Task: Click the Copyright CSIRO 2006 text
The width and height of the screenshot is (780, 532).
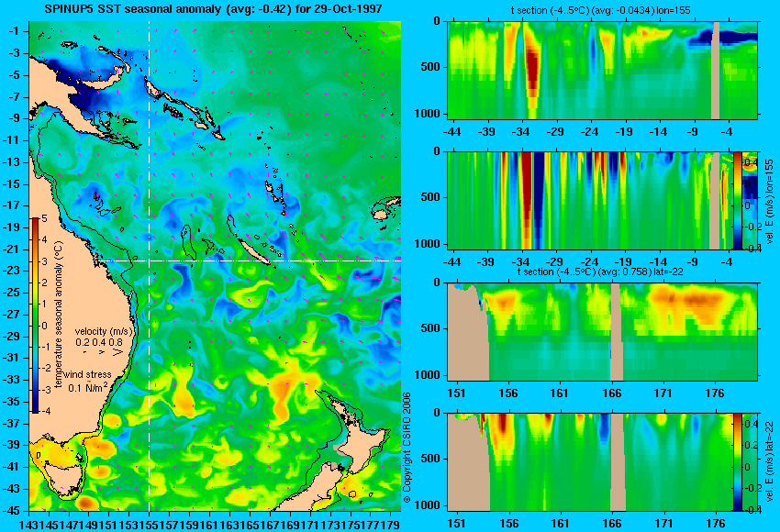Action: pos(407,448)
